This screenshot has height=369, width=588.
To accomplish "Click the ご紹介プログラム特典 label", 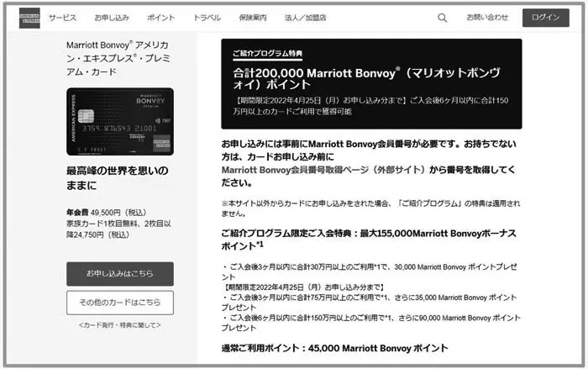I will click(x=267, y=53).
